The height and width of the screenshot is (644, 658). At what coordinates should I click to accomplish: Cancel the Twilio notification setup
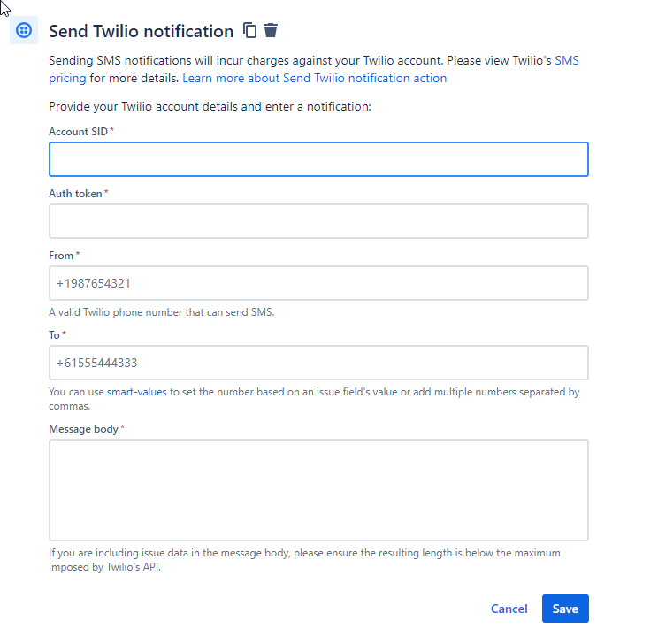pos(509,609)
